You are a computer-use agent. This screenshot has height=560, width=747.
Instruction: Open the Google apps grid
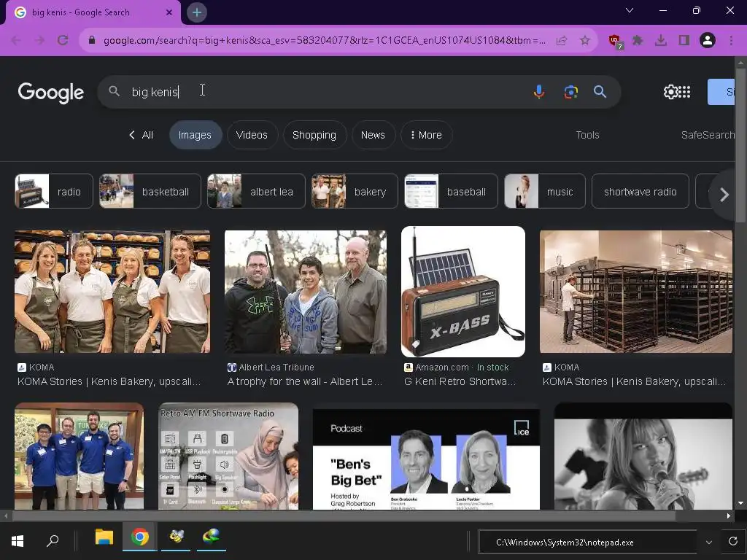tap(684, 91)
